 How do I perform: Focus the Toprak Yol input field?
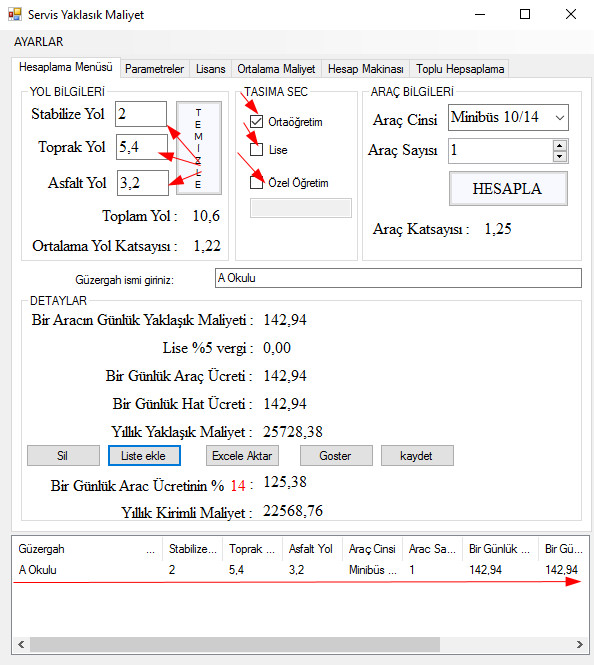click(142, 147)
